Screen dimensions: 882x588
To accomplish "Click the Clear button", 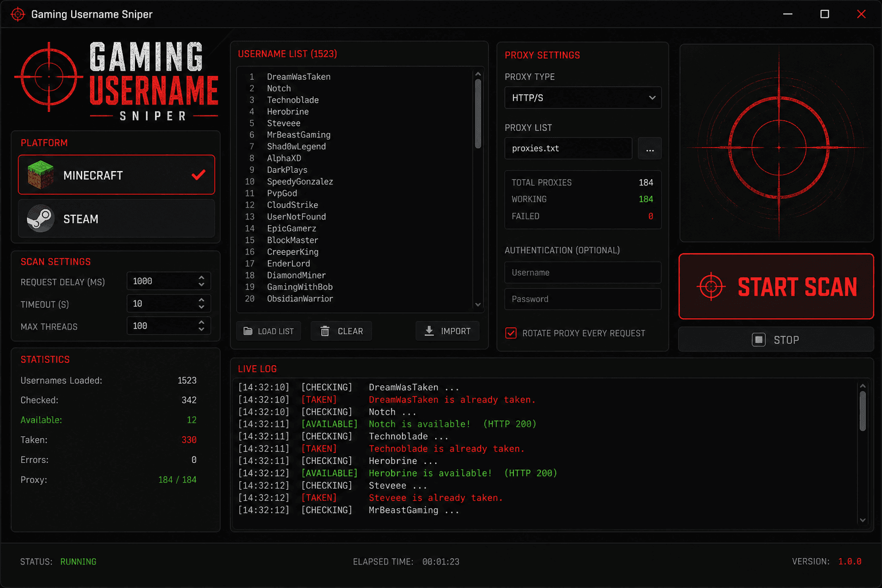I will click(342, 331).
